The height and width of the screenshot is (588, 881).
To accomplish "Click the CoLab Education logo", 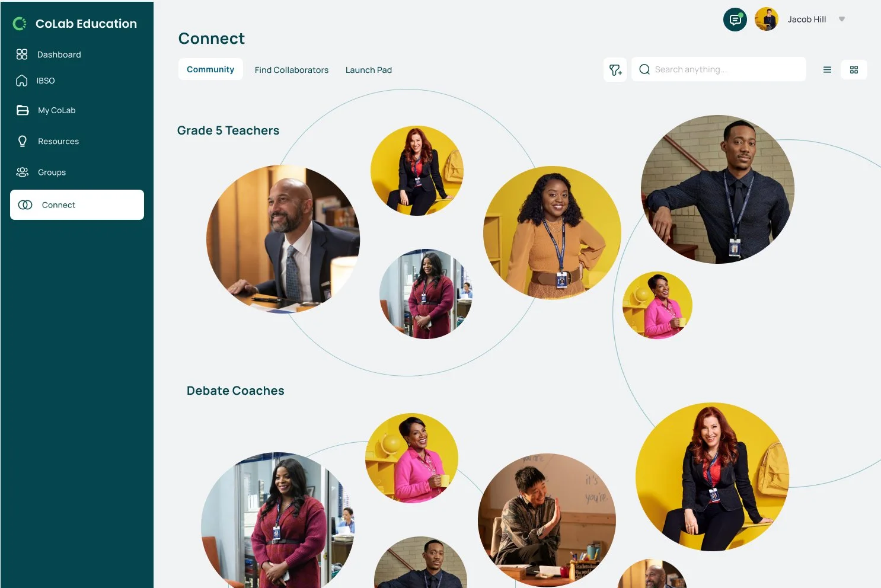I will click(x=75, y=24).
